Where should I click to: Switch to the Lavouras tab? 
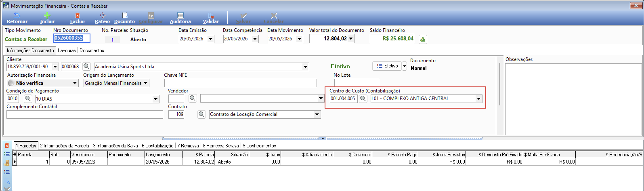coord(67,50)
